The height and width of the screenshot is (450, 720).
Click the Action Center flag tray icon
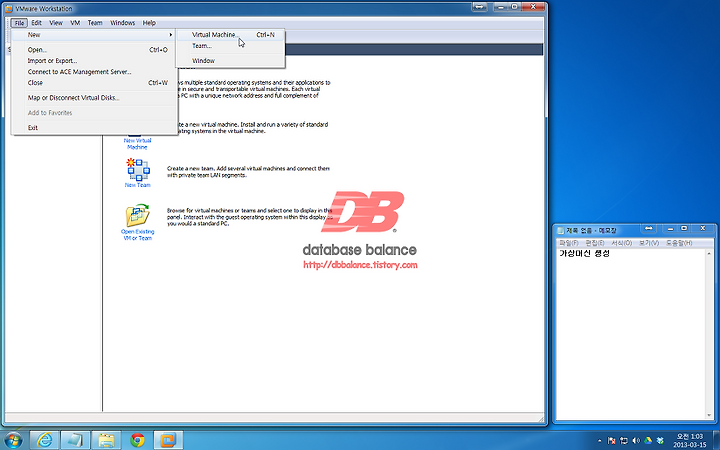612,441
